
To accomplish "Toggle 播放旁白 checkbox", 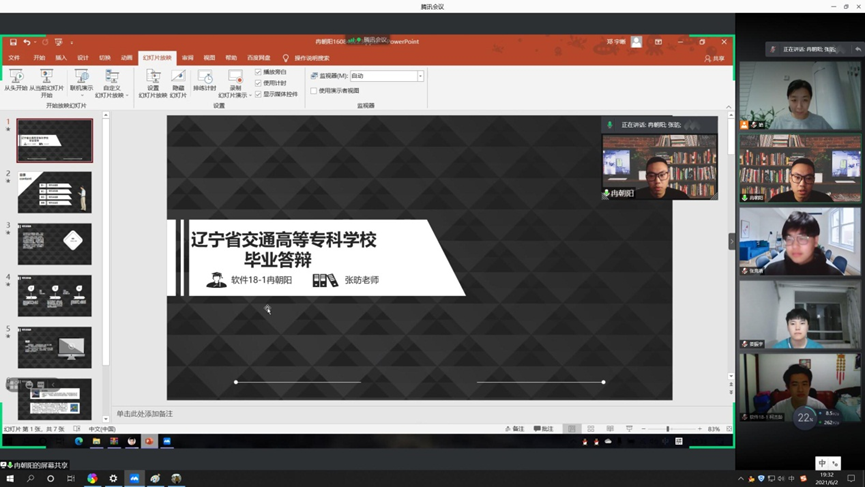I will (x=258, y=72).
